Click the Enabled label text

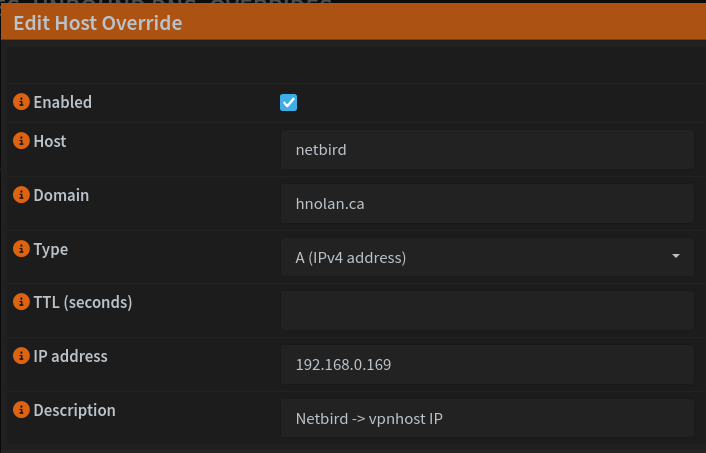(x=63, y=102)
